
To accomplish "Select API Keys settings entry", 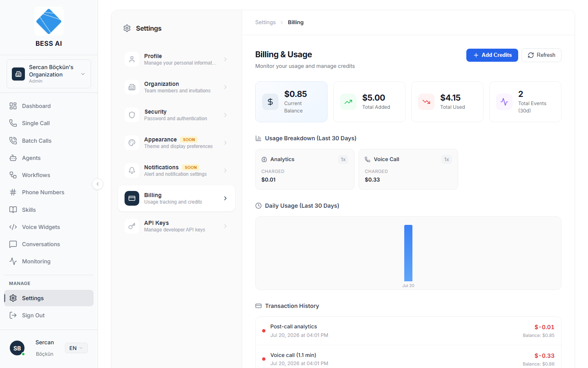I will [176, 226].
